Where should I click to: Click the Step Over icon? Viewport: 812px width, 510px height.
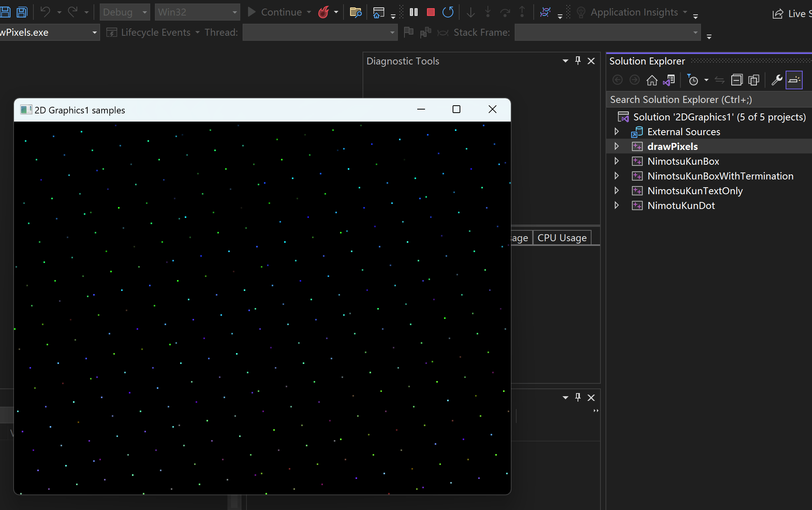[x=505, y=12]
